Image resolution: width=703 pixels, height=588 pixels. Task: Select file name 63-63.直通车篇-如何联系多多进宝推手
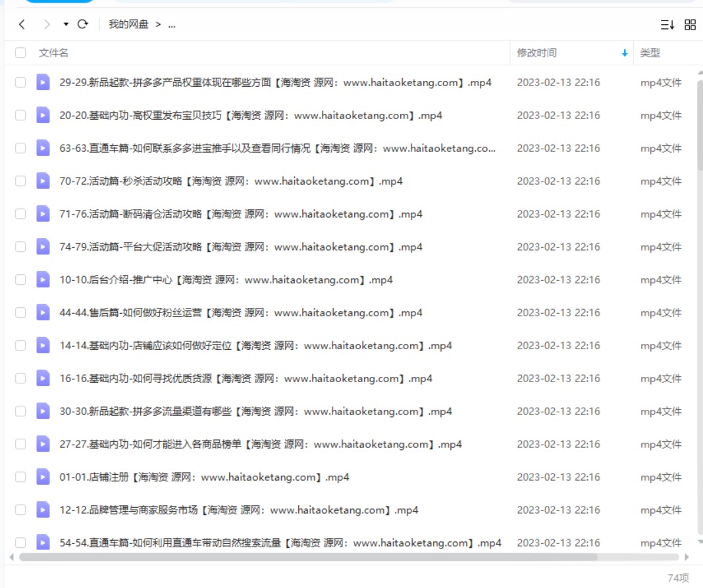tap(278, 148)
